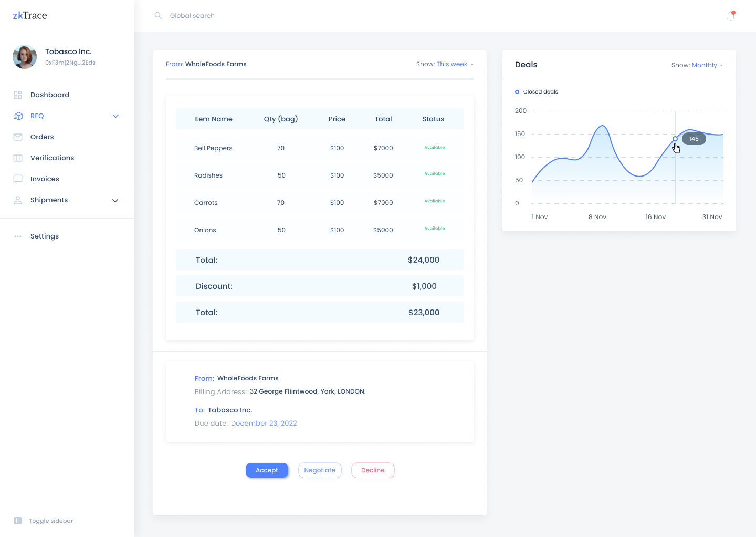The height and width of the screenshot is (537, 756).
Task: Click the 146 chart data point
Action: (x=675, y=139)
